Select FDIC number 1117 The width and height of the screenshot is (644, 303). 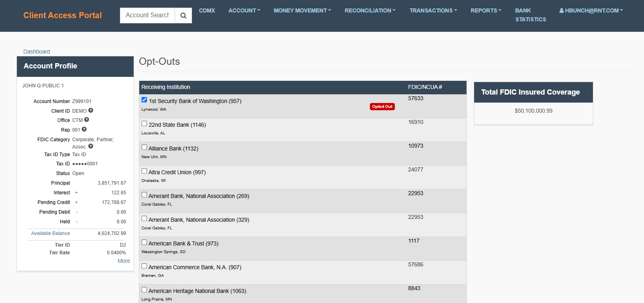(414, 241)
